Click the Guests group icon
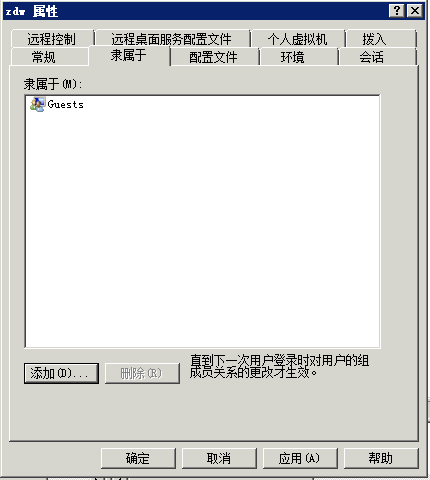Viewport: 430px width, 480px height. coord(37,104)
